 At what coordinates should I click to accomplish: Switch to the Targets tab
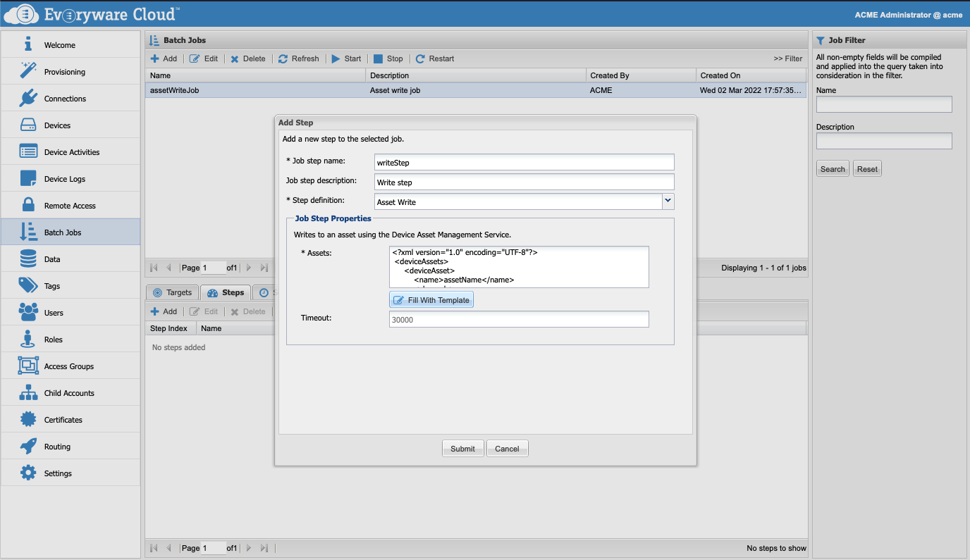pos(172,292)
